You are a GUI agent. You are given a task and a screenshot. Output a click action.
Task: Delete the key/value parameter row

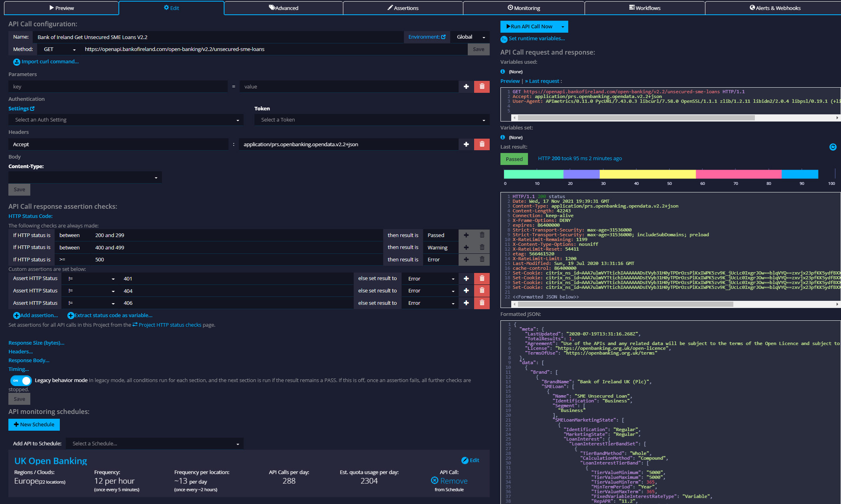coord(482,86)
